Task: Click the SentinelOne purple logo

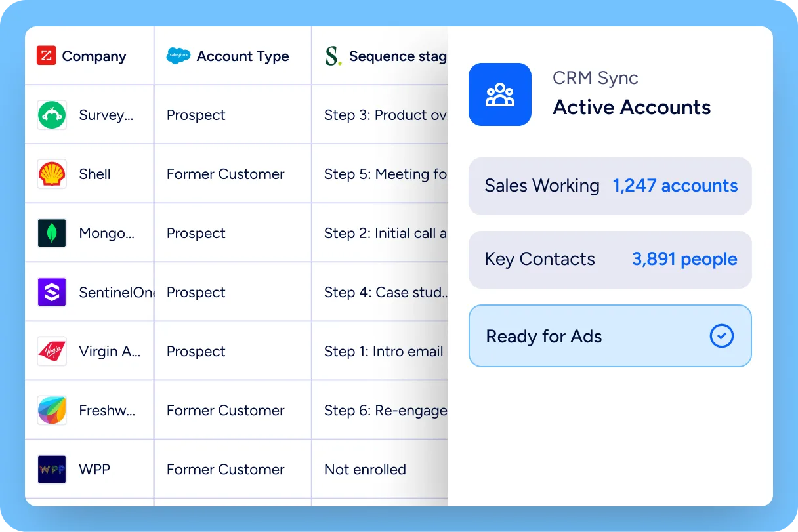Action: tap(52, 292)
